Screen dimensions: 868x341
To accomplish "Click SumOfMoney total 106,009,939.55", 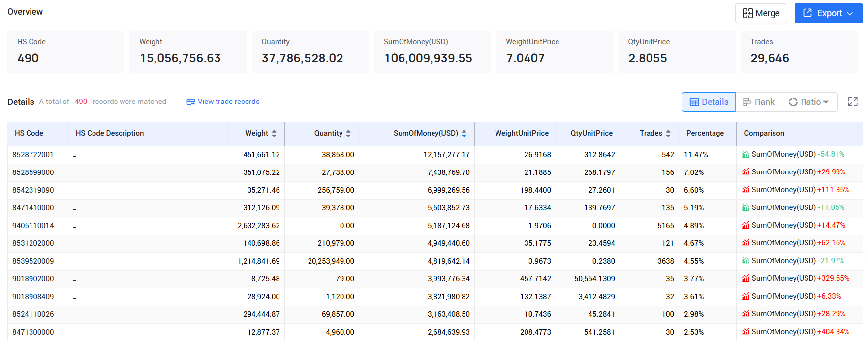I will click(x=428, y=58).
